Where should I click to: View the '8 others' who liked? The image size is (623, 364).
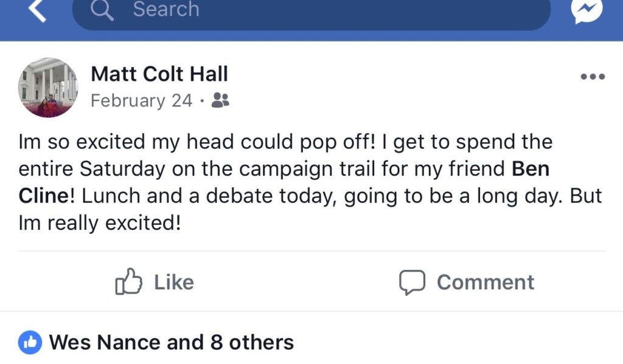[x=252, y=342]
